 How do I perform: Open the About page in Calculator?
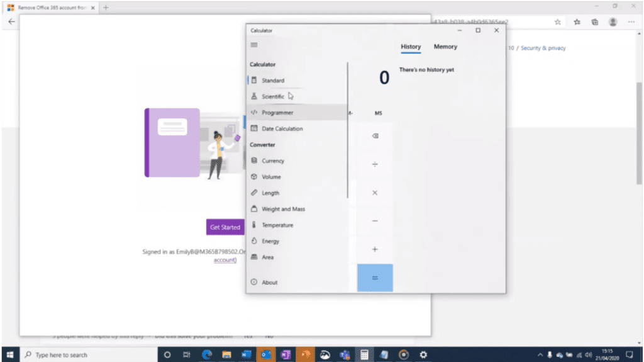click(x=269, y=283)
